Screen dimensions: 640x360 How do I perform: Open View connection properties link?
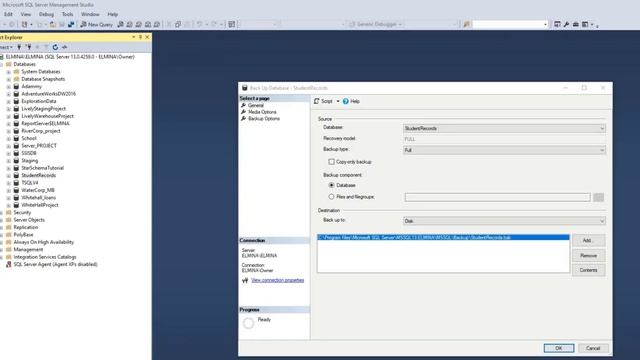click(x=278, y=280)
